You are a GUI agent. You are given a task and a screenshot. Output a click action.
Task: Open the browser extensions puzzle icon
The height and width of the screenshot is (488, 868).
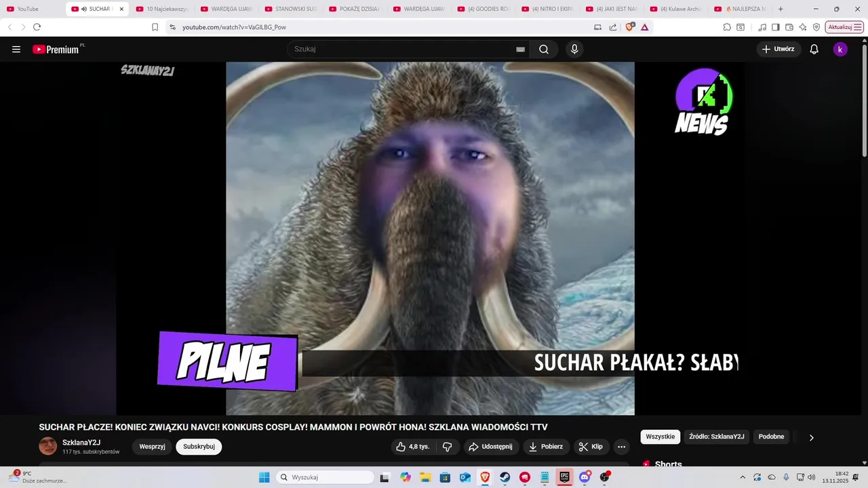727,27
